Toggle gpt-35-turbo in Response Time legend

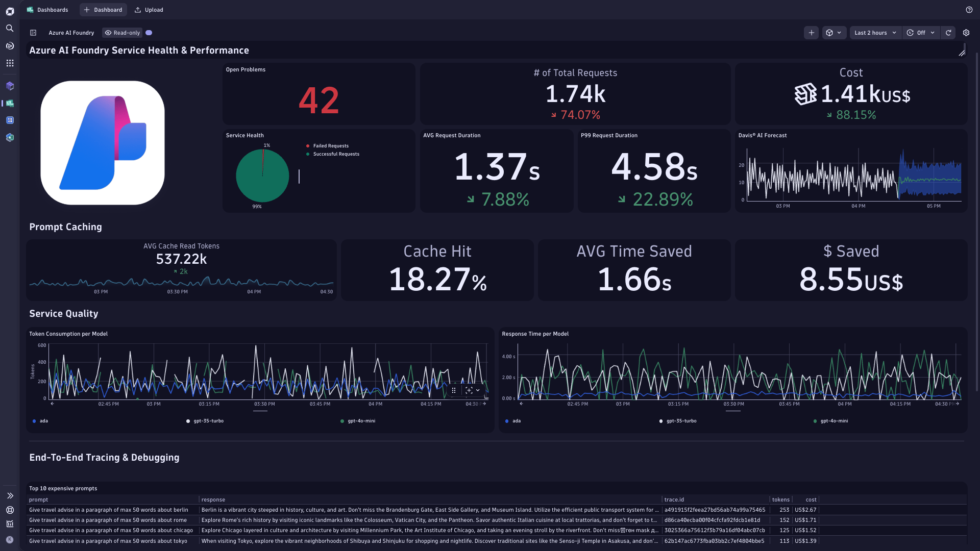click(x=678, y=421)
